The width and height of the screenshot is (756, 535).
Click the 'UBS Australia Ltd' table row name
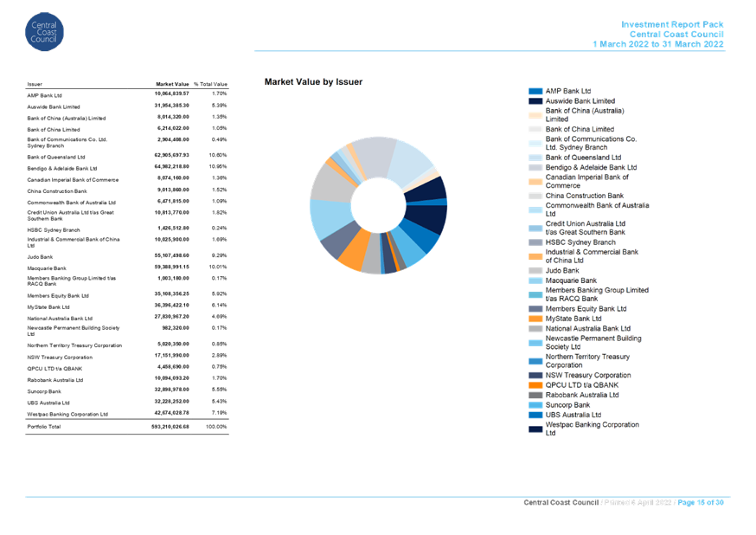click(48, 403)
